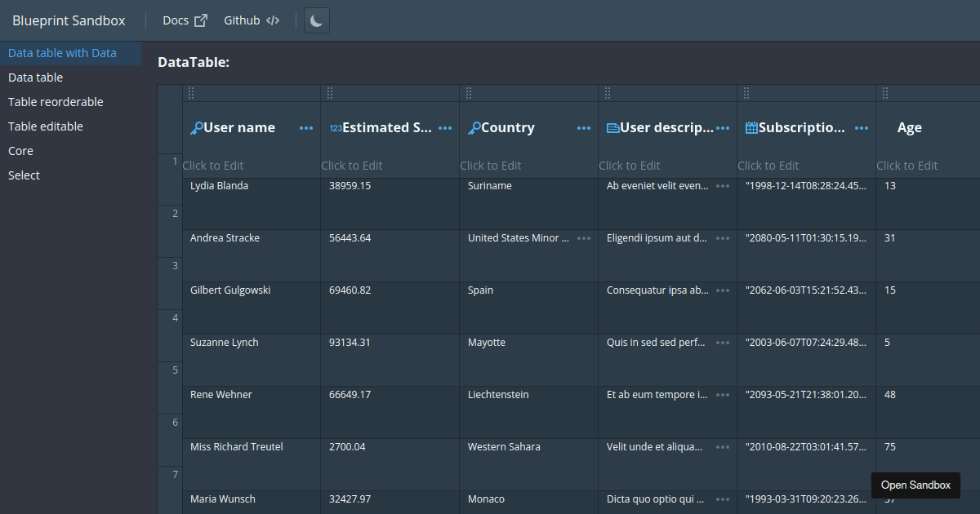Expand truncated United States Minor cell
The height and width of the screenshot is (514, 980).
click(584, 238)
